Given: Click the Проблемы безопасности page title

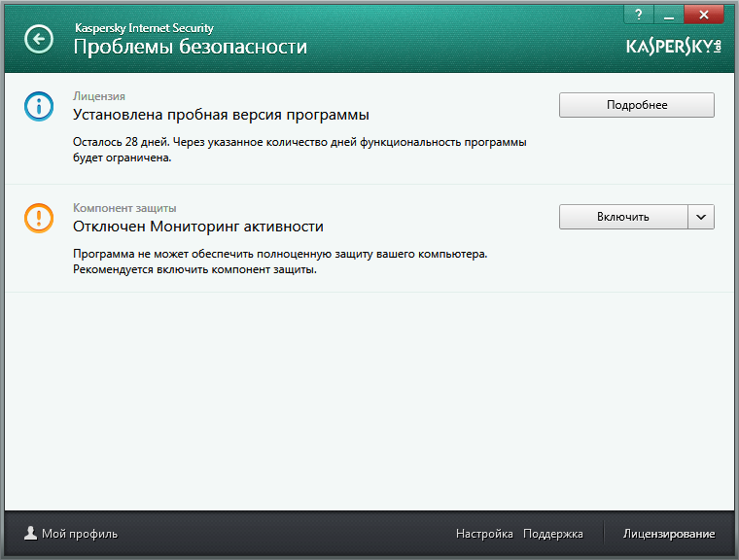Looking at the screenshot, I should (191, 47).
